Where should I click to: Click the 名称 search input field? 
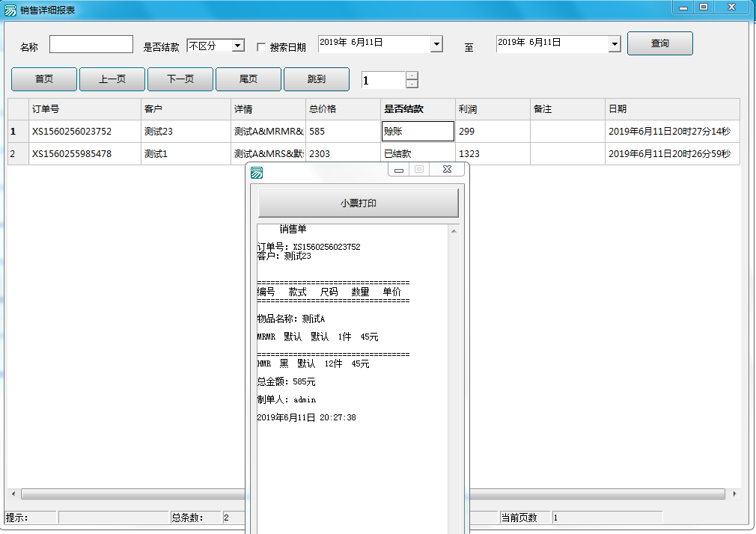tap(91, 44)
